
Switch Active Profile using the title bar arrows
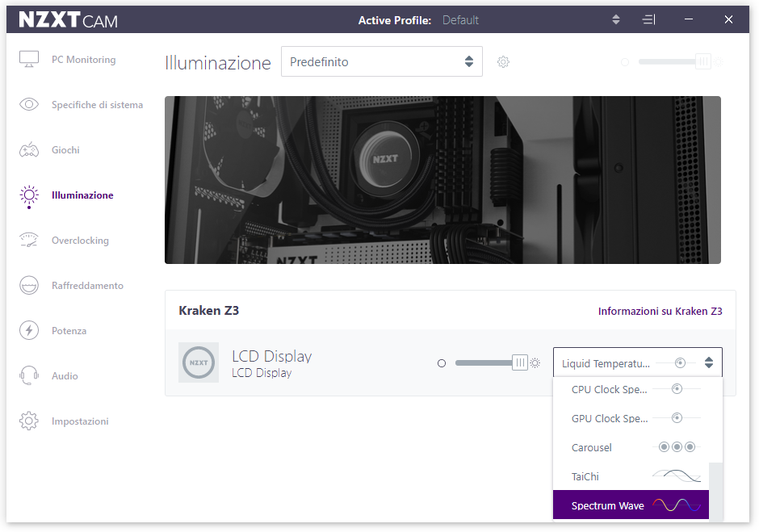[x=616, y=19]
